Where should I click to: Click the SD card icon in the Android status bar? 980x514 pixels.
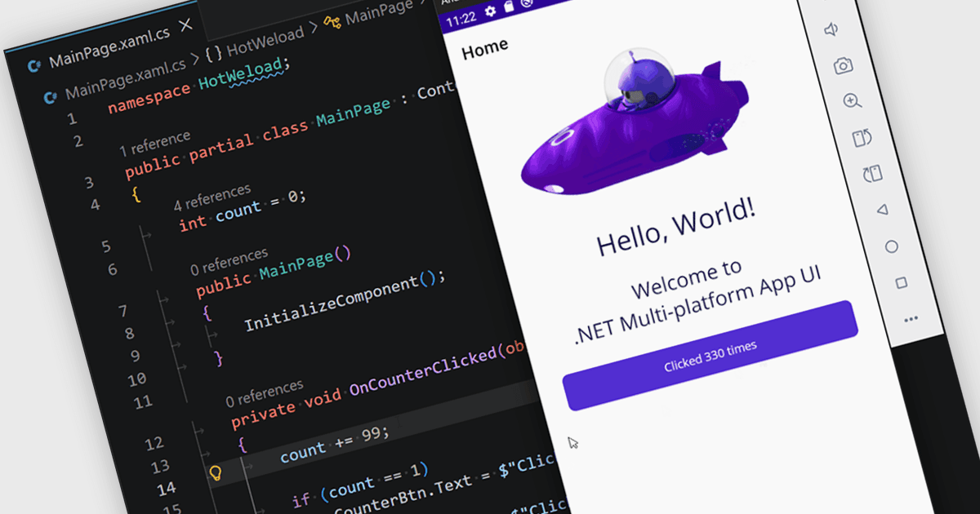[507, 7]
